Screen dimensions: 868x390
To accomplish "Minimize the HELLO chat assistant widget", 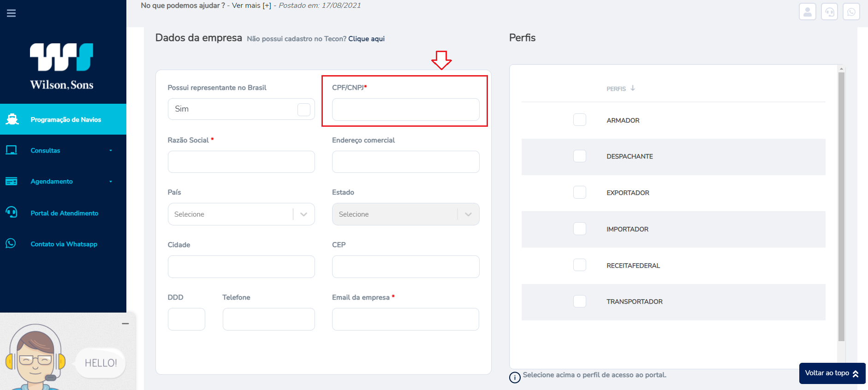I will 125,324.
